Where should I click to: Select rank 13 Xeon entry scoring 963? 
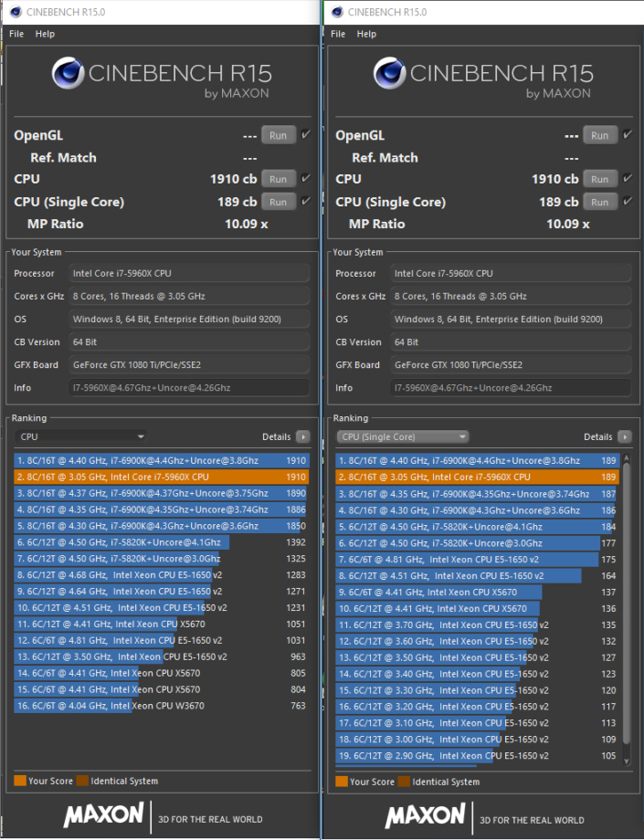click(162, 656)
